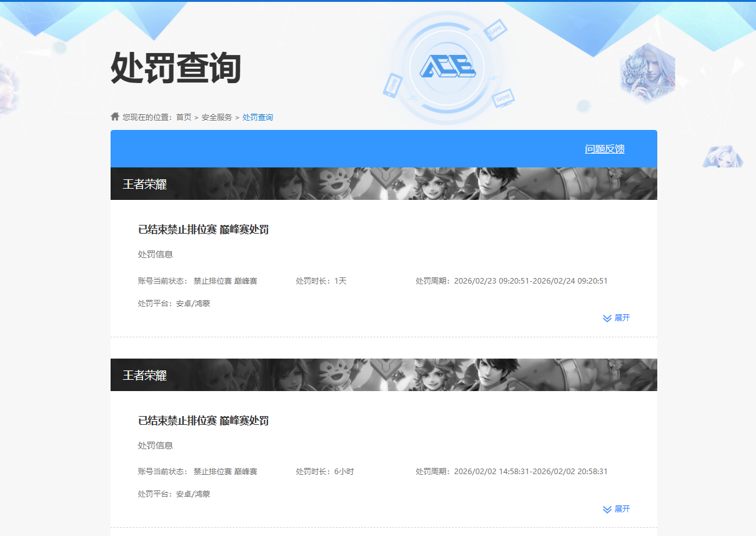Open the 首页 breadcrumb link

(x=183, y=116)
